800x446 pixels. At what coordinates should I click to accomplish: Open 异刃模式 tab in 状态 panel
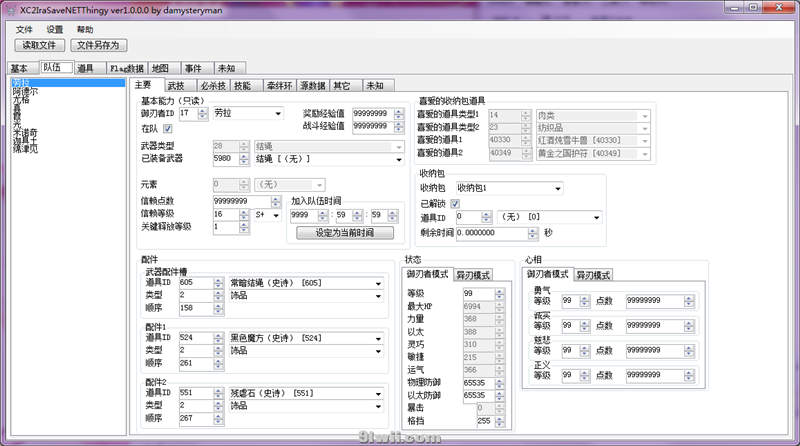click(473, 275)
